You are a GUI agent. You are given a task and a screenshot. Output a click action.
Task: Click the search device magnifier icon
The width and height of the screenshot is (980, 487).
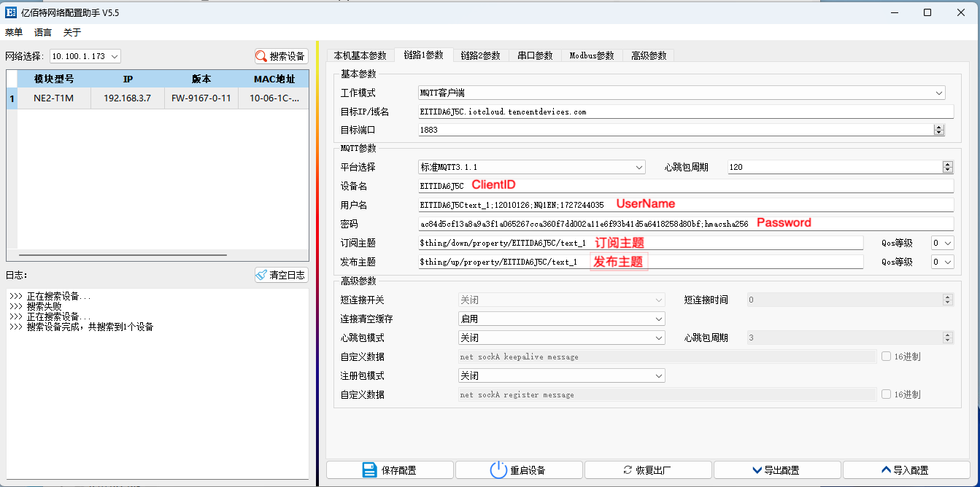click(x=262, y=56)
